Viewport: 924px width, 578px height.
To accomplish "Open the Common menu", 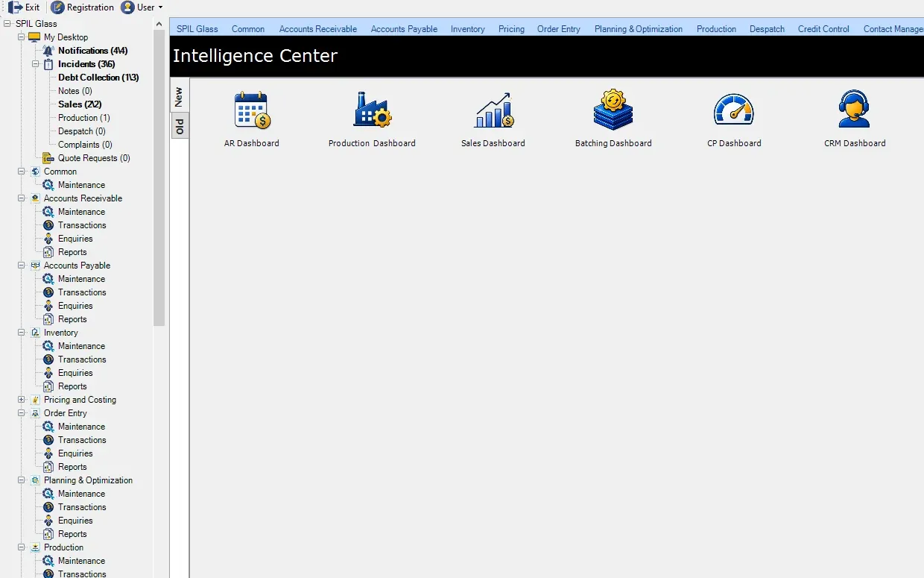I will [x=248, y=29].
